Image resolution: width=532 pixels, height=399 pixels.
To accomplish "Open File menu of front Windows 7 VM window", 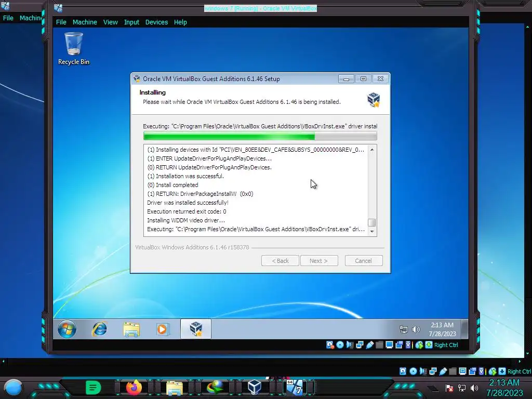I will pos(61,22).
